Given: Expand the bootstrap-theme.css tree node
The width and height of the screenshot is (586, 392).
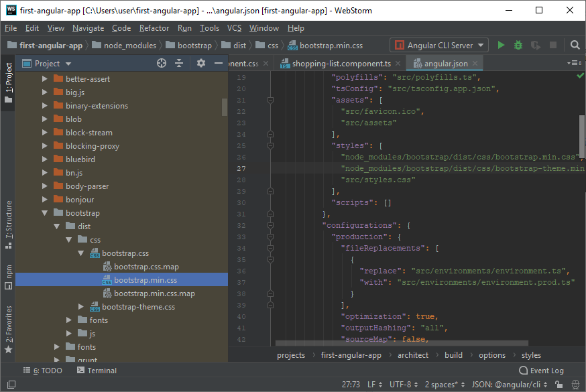Looking at the screenshot, I should pyautogui.click(x=81, y=307).
